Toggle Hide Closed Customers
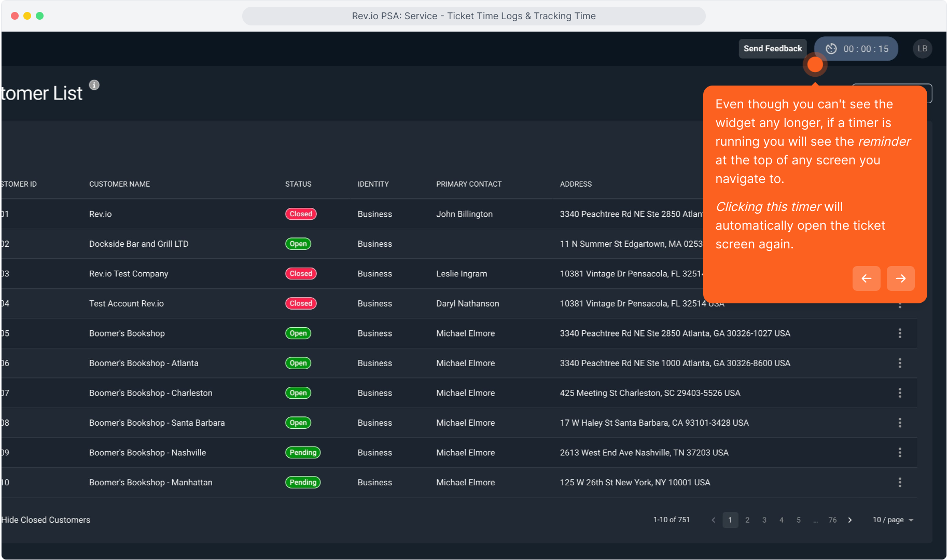Viewport: 948px width, 560px height. [x=46, y=520]
